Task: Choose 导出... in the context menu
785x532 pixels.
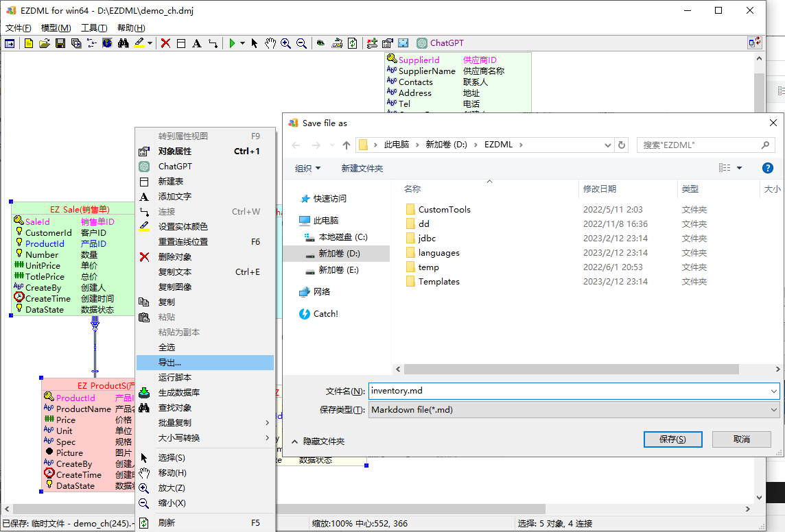Action: pyautogui.click(x=205, y=363)
